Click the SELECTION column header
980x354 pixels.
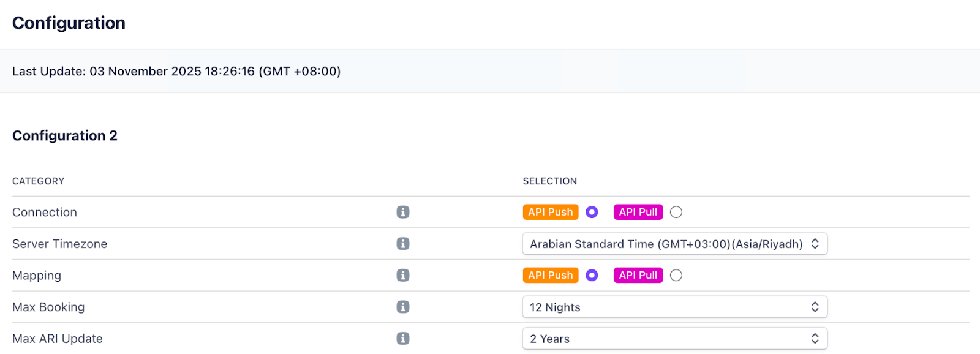click(549, 181)
